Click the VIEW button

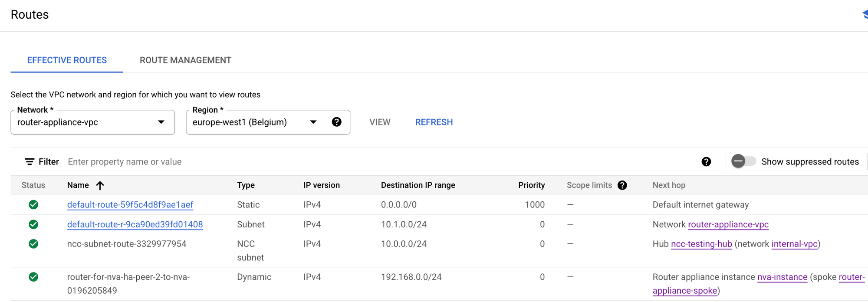tap(380, 122)
